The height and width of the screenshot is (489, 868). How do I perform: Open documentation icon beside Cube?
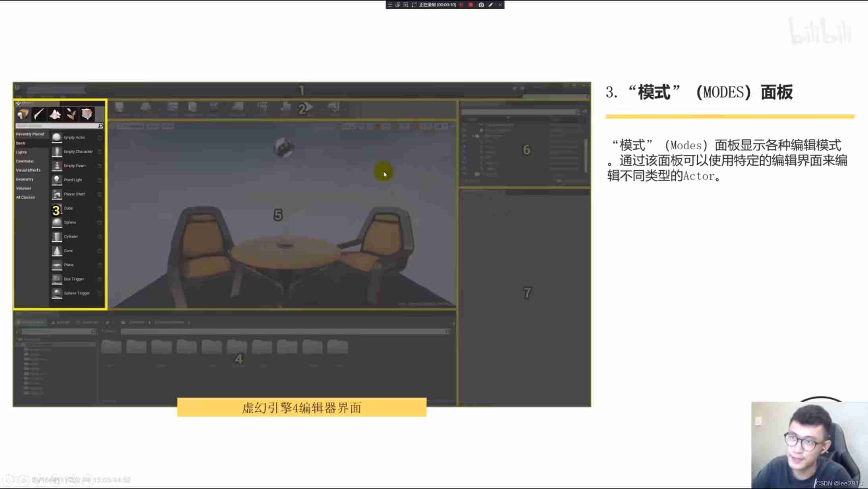pyautogui.click(x=100, y=209)
